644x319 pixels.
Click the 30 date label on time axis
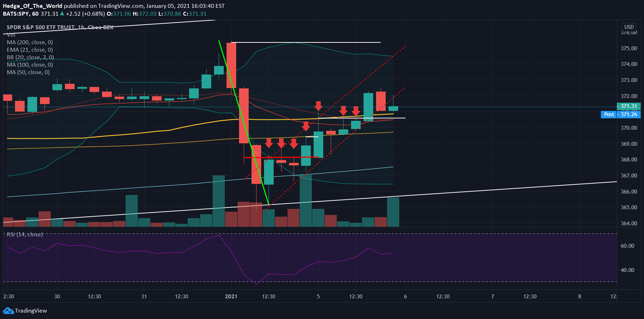click(57, 297)
